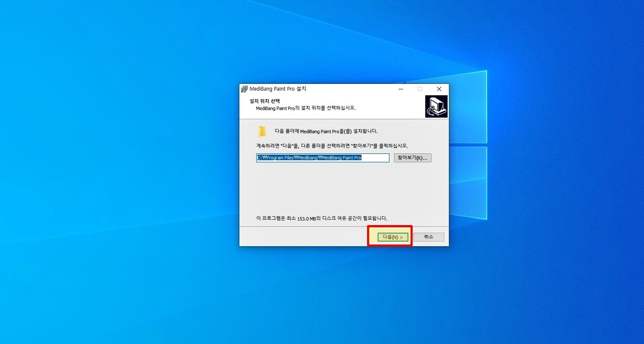Click the '153.0 MB' disk space requirement text
The width and height of the screenshot is (644, 344).
point(306,218)
